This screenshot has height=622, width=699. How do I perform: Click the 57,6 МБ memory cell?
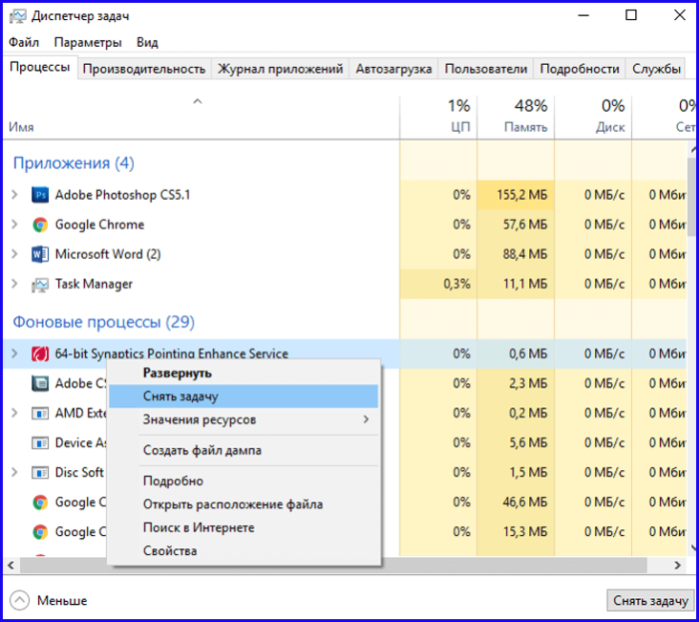(516, 224)
